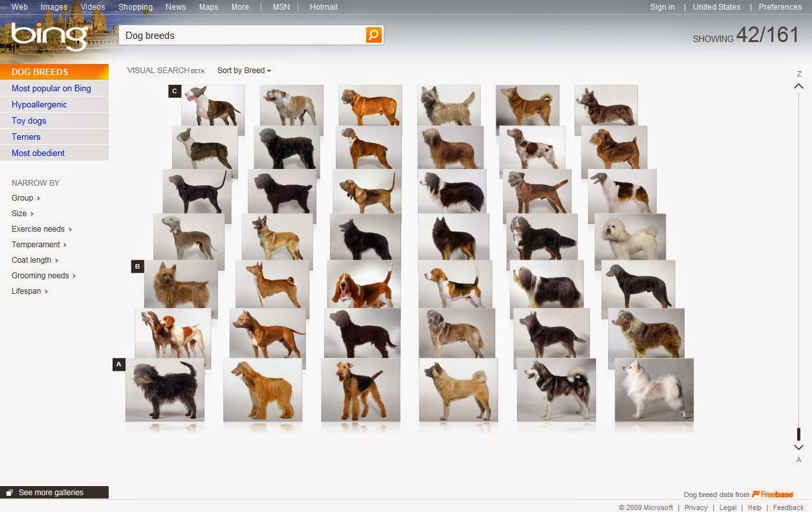
Task: Expand the Temperament filter
Action: (x=39, y=245)
